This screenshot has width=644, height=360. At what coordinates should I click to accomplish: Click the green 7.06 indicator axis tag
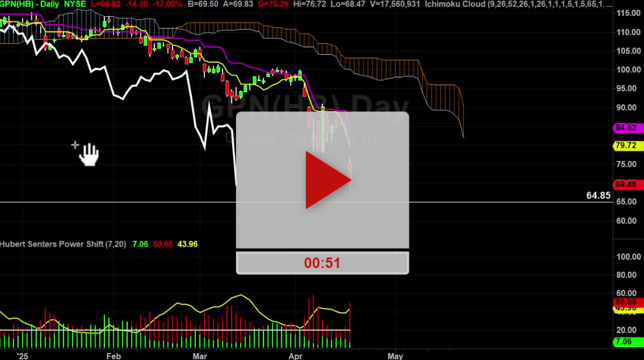pyautogui.click(x=628, y=342)
